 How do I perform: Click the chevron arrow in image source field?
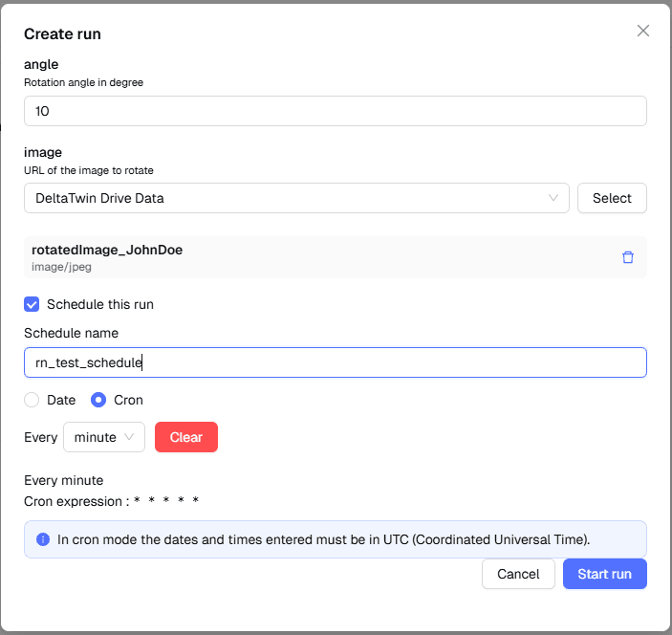(553, 198)
